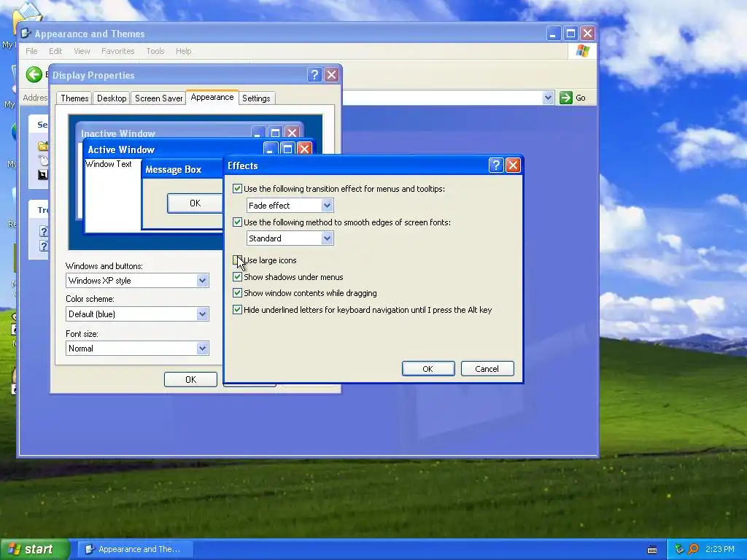Click the green Go arrow icon
Viewport: 747px width, 560px height.
click(x=565, y=98)
